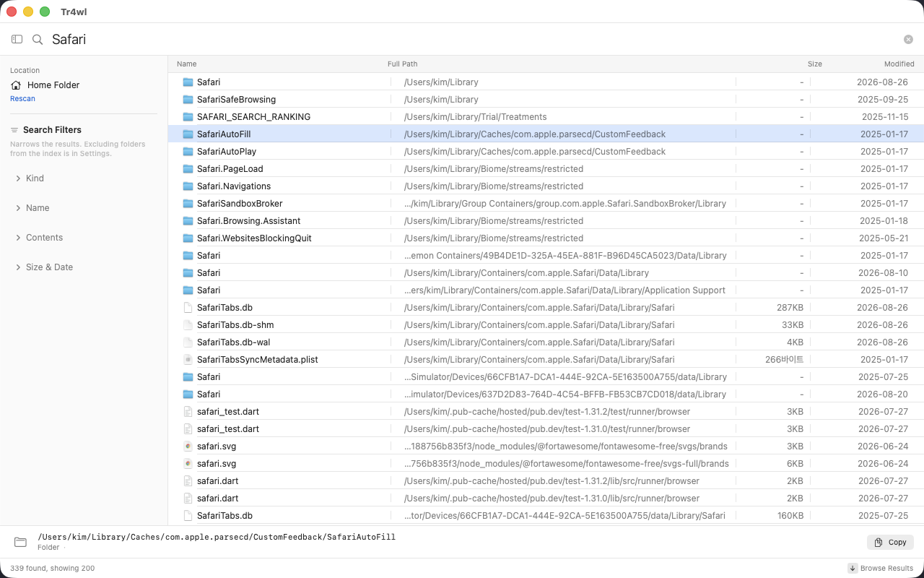
Task: Click the file icon of SafariTabs.db-wal
Action: click(x=188, y=342)
